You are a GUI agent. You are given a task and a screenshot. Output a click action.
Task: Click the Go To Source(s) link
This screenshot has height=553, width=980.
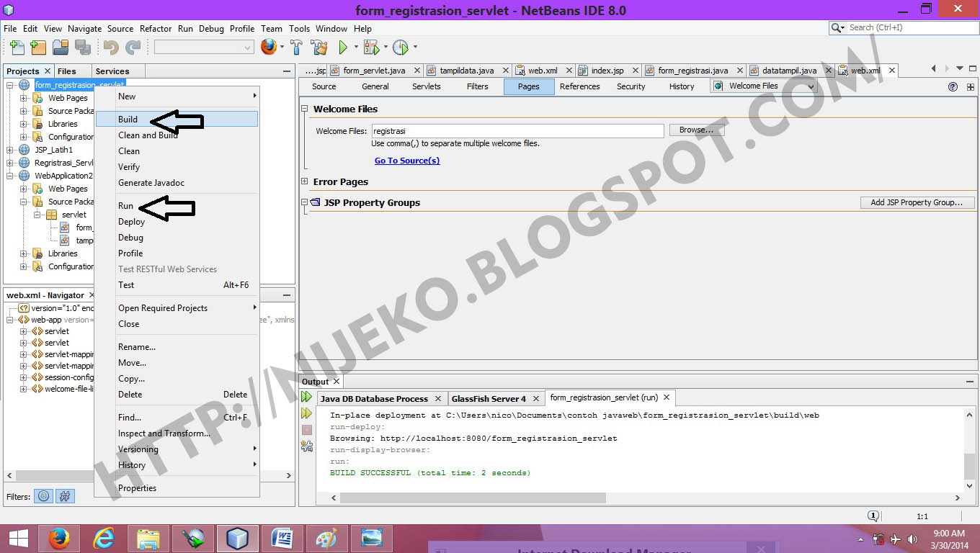[406, 161]
